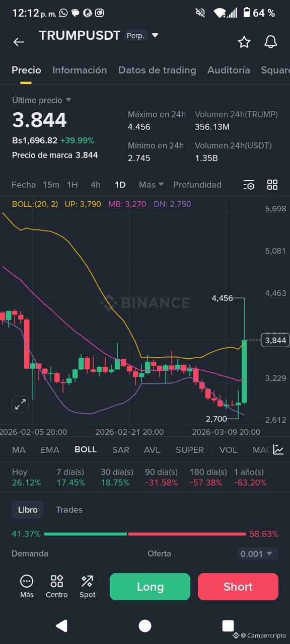Enable the MA indicator

[19, 450]
